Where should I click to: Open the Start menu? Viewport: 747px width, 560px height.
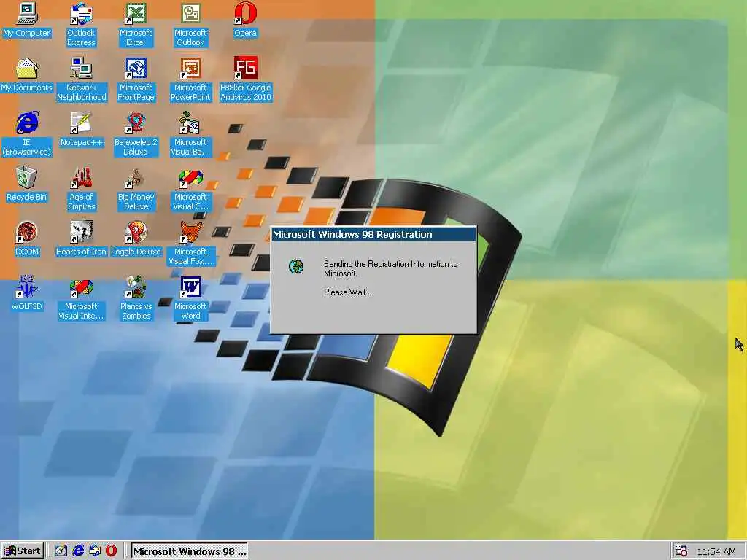click(x=23, y=551)
